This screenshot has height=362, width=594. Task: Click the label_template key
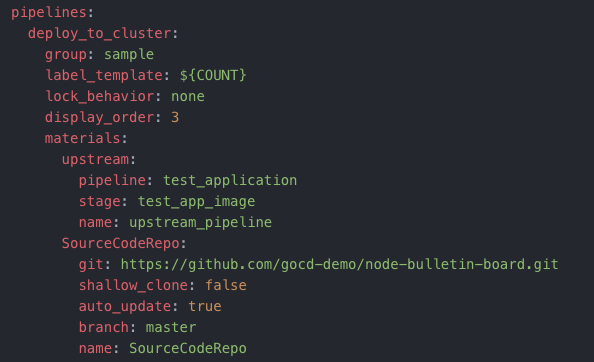pos(104,75)
